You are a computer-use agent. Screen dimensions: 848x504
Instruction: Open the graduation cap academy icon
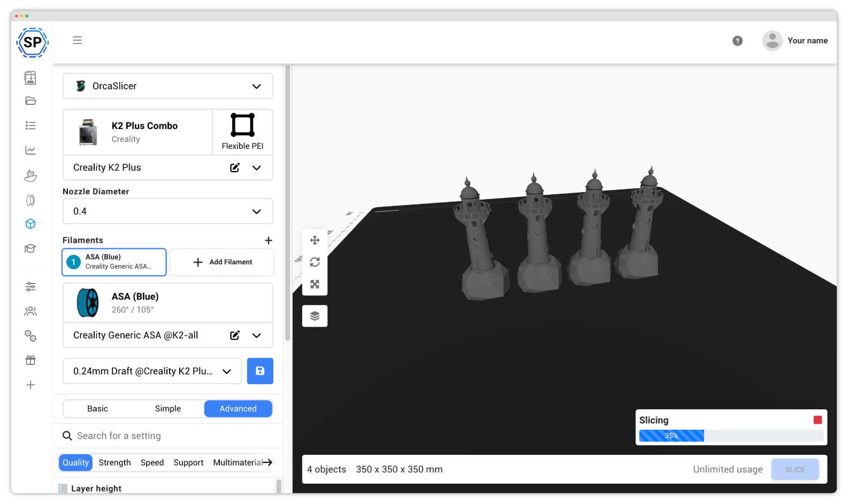pos(30,248)
